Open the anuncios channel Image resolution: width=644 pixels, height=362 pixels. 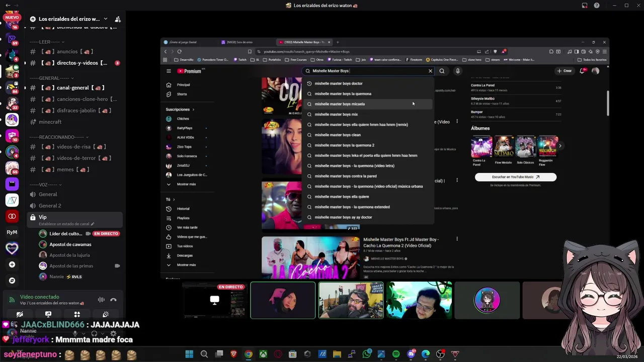(74, 51)
